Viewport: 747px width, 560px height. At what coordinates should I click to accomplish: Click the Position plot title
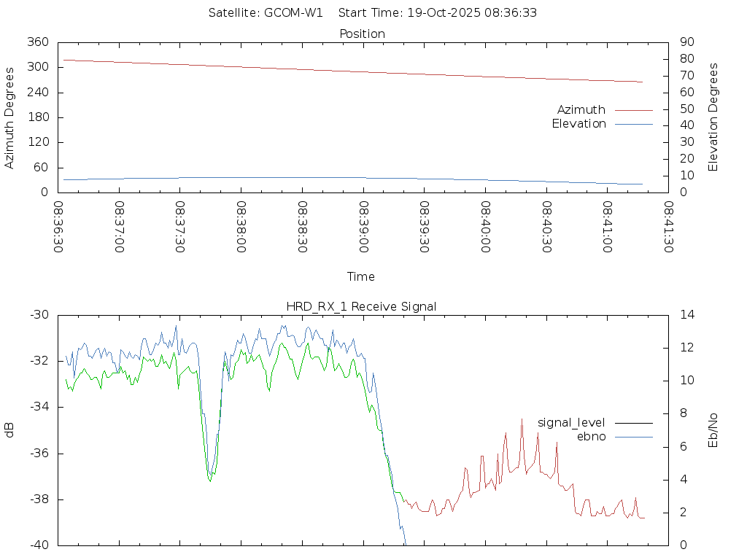363,34
